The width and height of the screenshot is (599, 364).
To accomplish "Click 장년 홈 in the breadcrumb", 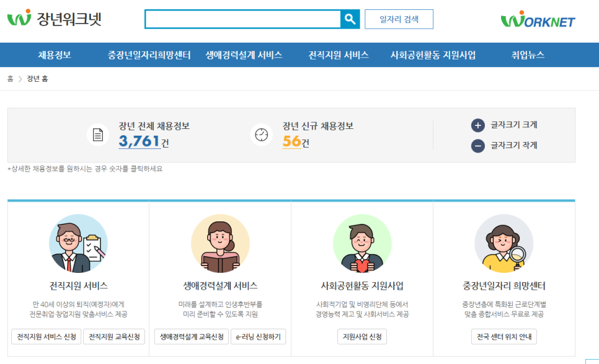I will pyautogui.click(x=37, y=79).
